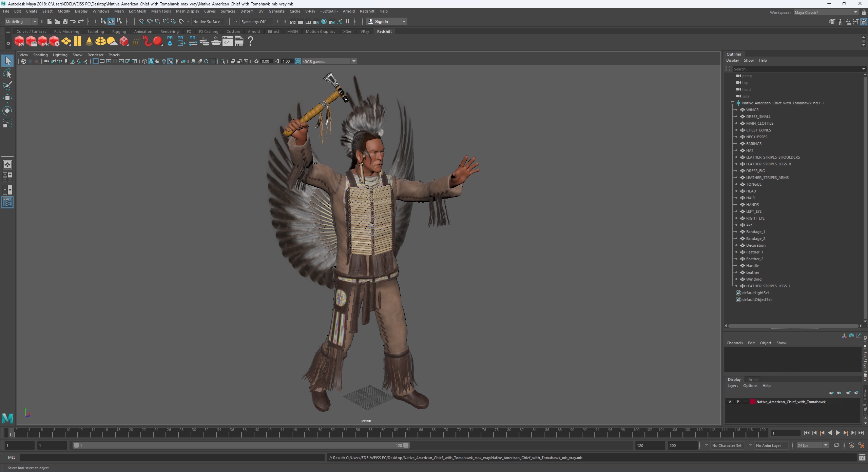Open the Mesh Tools menu
This screenshot has width=868, height=472.
(161, 11)
